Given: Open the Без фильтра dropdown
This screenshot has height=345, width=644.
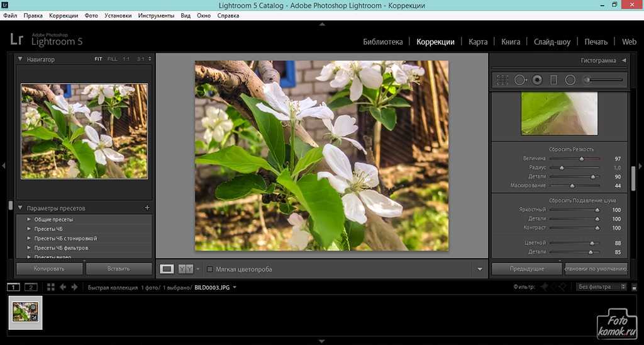Looking at the screenshot, I should (x=601, y=287).
